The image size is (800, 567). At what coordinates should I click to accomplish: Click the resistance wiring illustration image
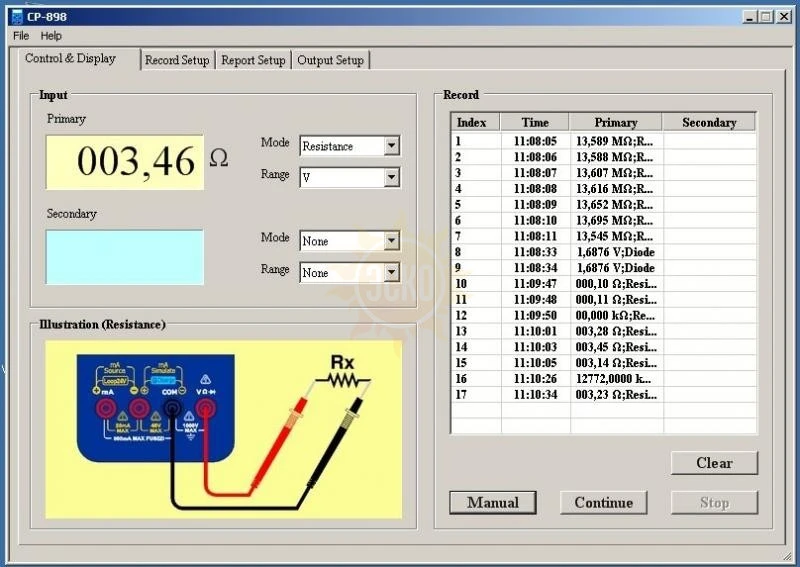point(223,430)
